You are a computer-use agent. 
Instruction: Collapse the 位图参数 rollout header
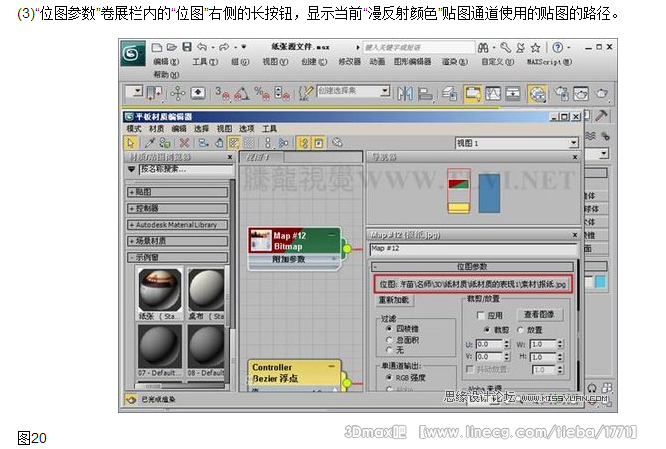coord(472,267)
